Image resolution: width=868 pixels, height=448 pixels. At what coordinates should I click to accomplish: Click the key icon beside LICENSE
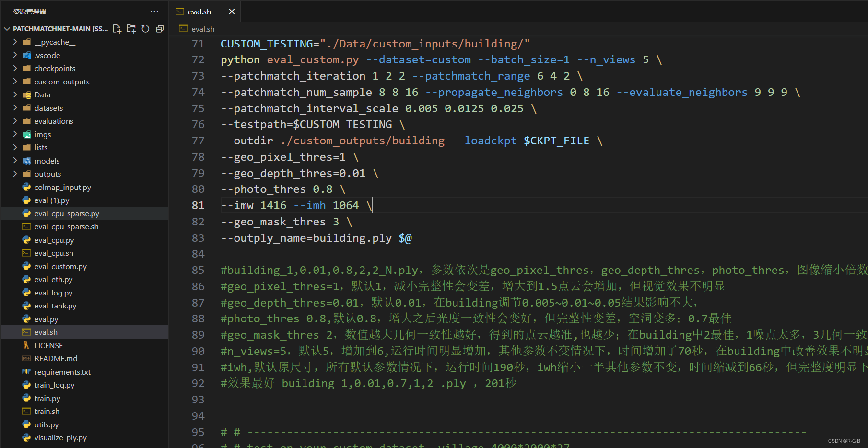26,345
